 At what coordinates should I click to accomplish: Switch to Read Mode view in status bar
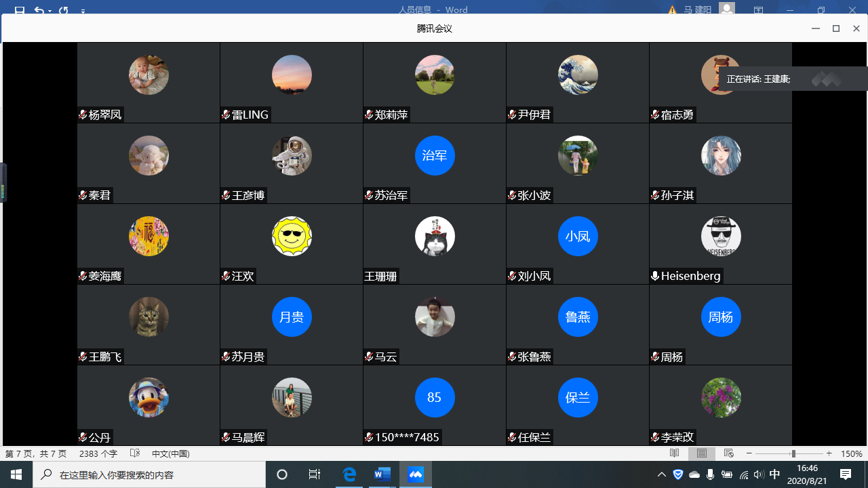coord(674,453)
